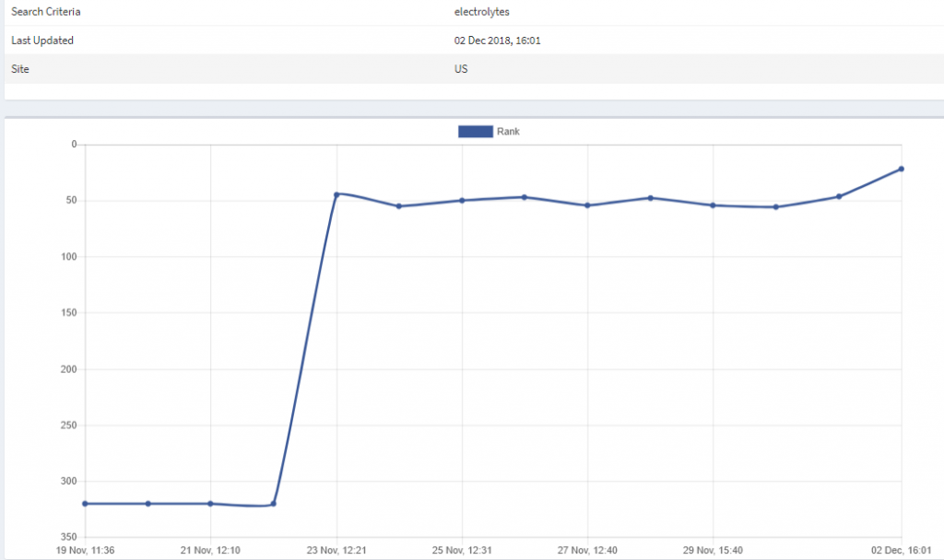Image resolution: width=944 pixels, height=560 pixels.
Task: Select the data point above 23 Nov, 12:21
Action: [x=336, y=194]
